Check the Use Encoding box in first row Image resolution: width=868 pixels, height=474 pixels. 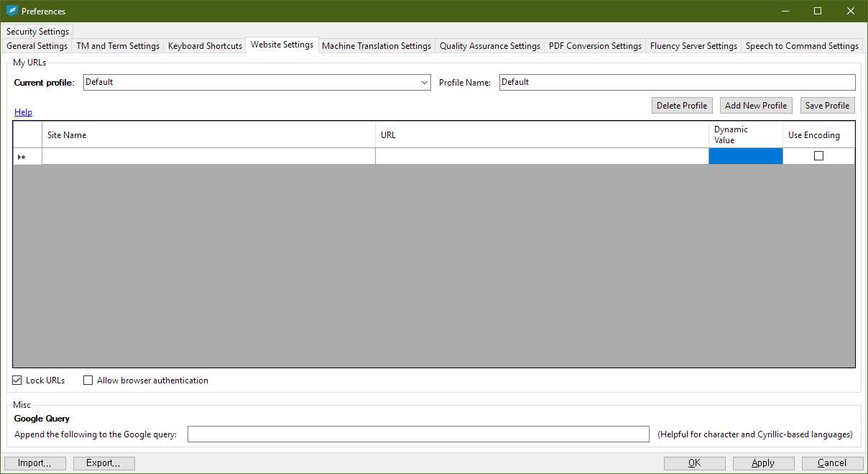coord(818,156)
